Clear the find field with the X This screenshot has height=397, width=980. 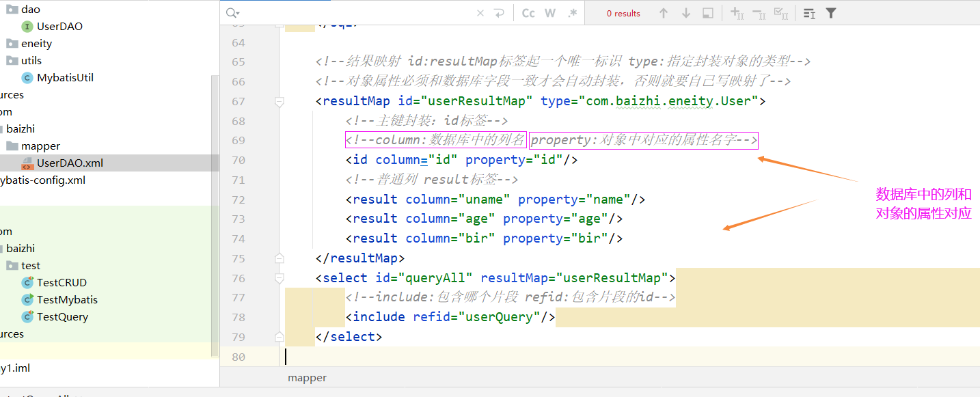pos(480,13)
